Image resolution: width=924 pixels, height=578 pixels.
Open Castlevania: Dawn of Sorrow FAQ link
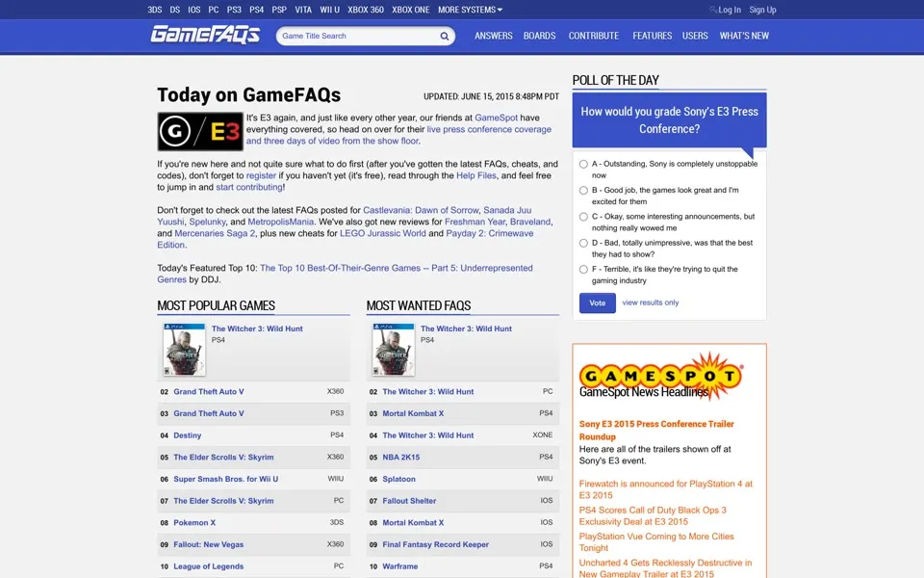[x=421, y=210]
